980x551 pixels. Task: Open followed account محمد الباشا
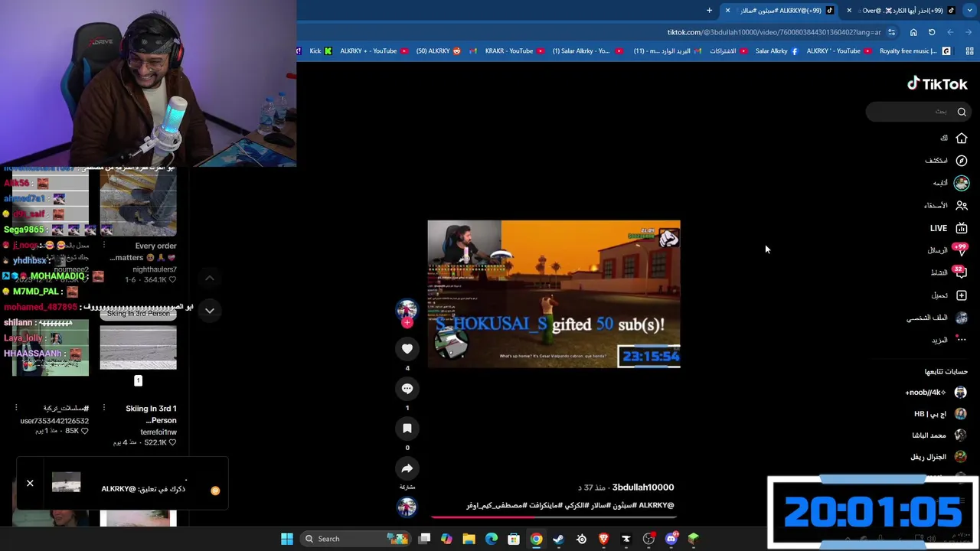[939, 435]
